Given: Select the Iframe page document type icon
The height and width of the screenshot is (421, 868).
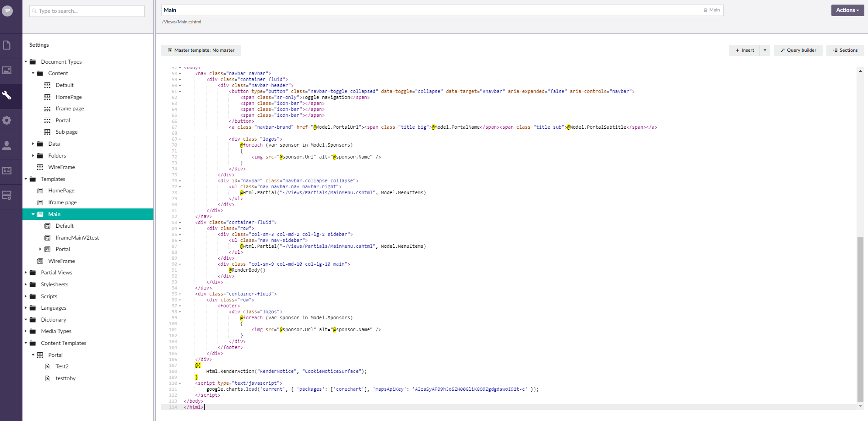Looking at the screenshot, I should point(47,109).
